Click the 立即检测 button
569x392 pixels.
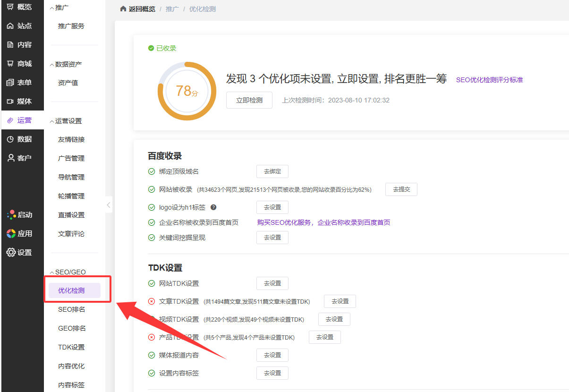click(x=249, y=100)
